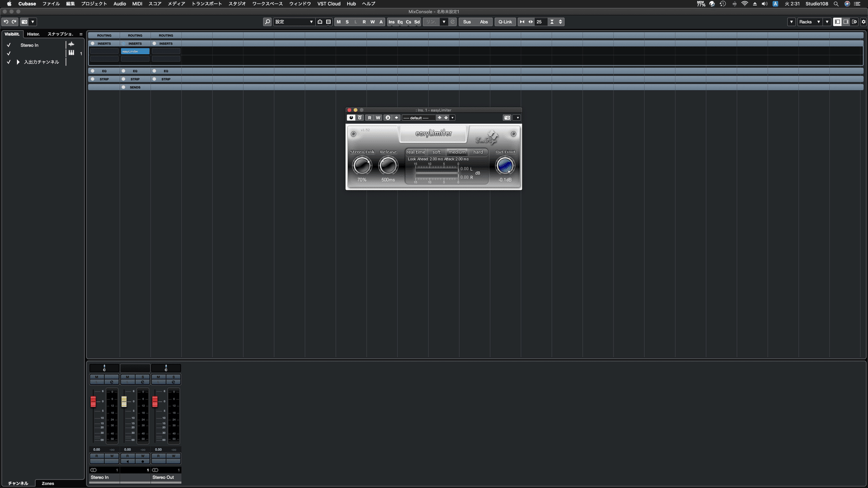868x488 pixels.
Task: Open the トランスポート menu
Action: click(x=207, y=4)
